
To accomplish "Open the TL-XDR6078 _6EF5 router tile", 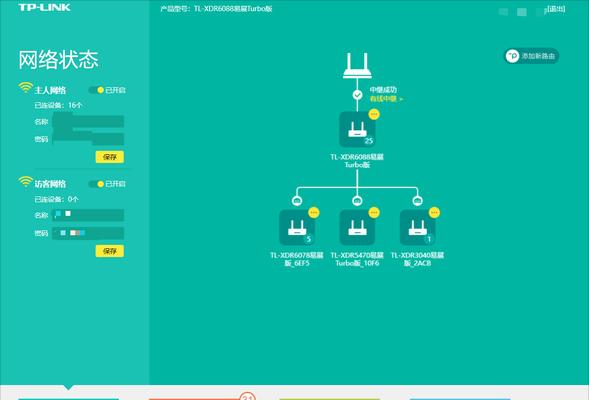I will [x=297, y=228].
